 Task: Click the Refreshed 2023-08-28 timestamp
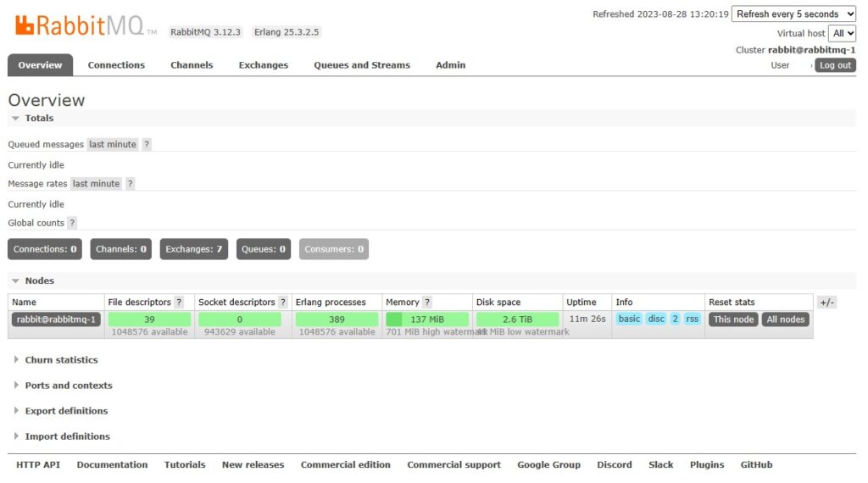coord(660,14)
